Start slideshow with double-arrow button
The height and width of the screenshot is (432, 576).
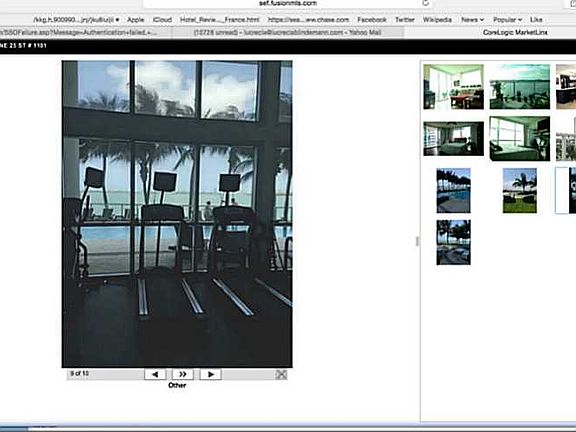coord(183,374)
